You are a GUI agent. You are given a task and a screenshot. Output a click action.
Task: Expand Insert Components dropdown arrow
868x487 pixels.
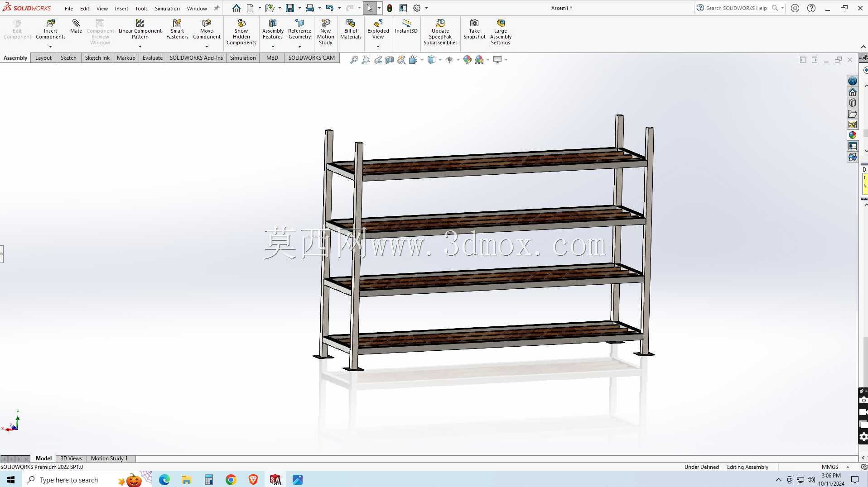click(x=51, y=47)
